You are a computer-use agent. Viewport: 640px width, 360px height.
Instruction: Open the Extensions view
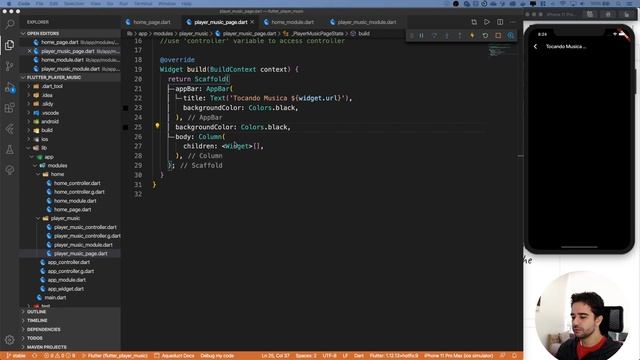[x=9, y=108]
